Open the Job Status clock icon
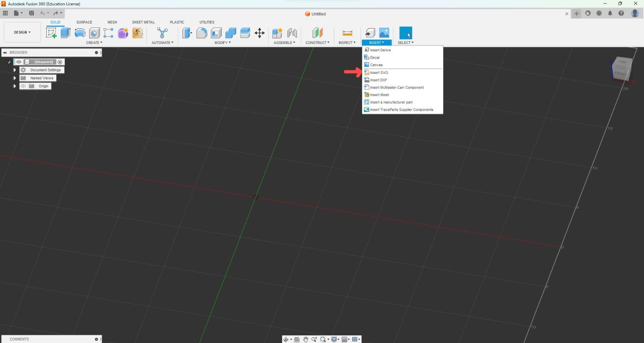644x343 pixels. point(599,13)
